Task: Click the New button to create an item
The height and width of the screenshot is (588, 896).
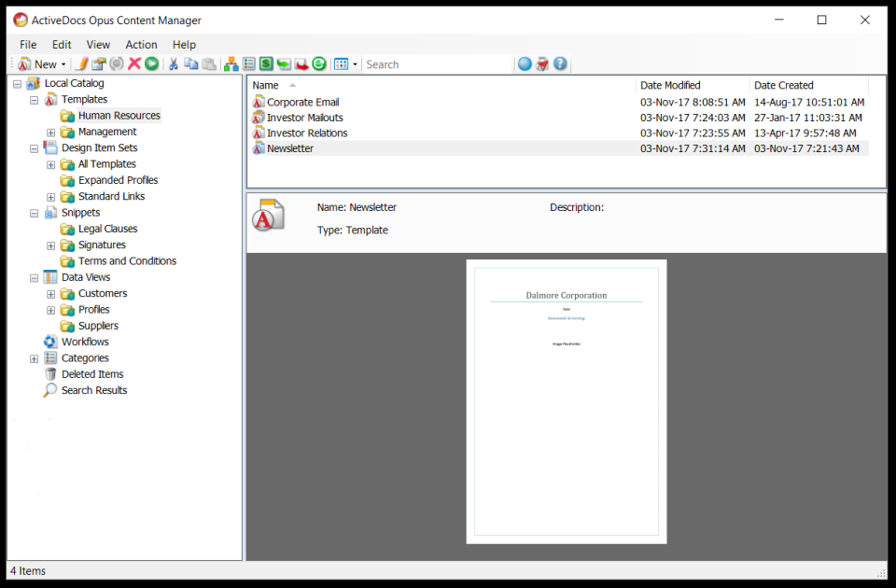Action: [39, 63]
